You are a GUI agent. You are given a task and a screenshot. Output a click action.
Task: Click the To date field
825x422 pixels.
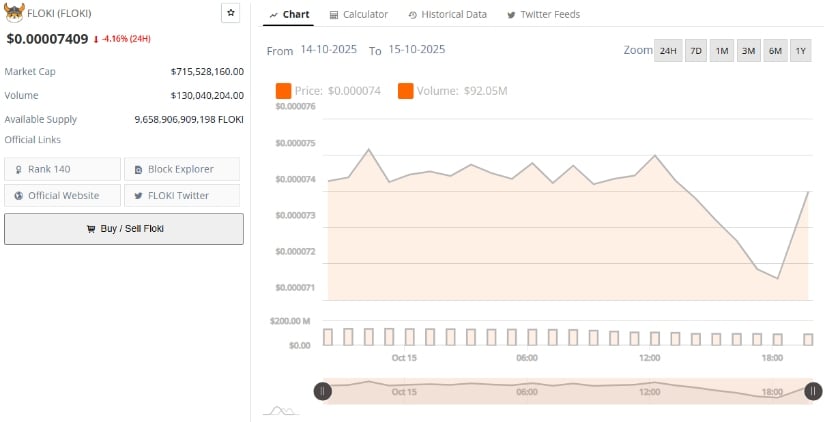click(416, 49)
